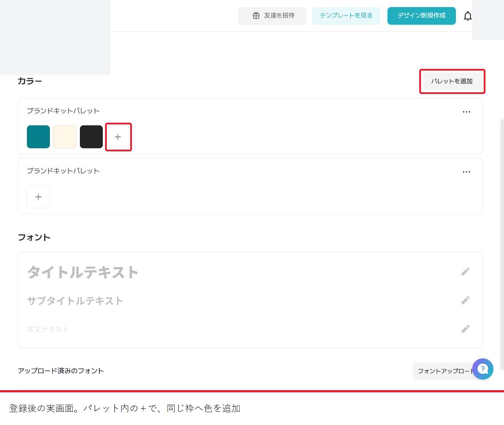Select the black color swatch

(91, 137)
